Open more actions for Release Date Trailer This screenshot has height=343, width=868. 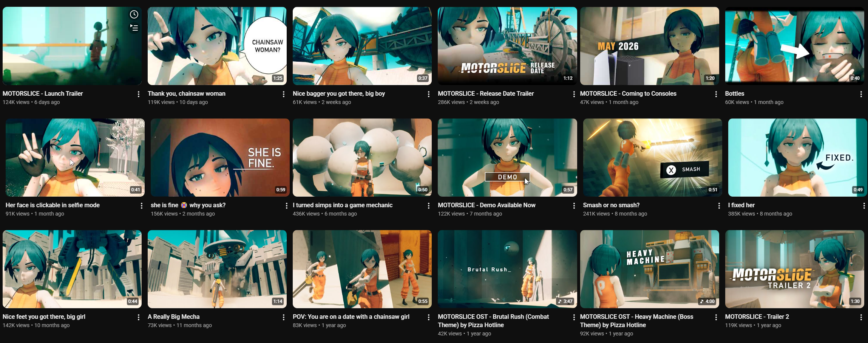tap(574, 94)
